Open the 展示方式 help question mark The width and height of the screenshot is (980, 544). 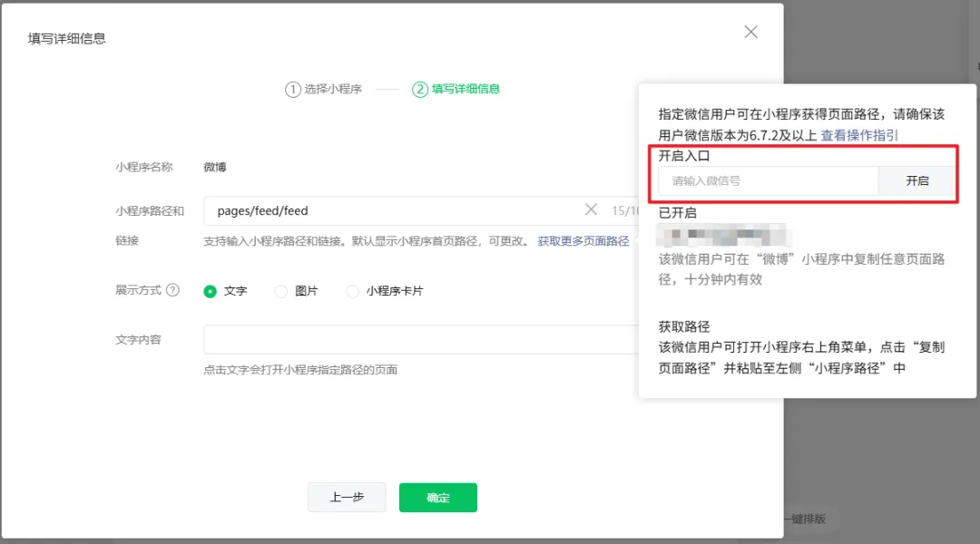click(x=172, y=290)
